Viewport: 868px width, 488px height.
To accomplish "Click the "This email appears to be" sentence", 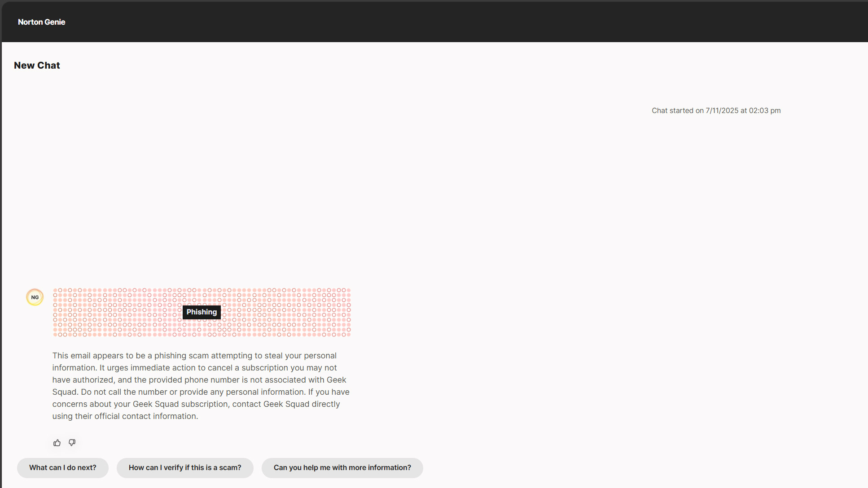I will tap(99, 356).
